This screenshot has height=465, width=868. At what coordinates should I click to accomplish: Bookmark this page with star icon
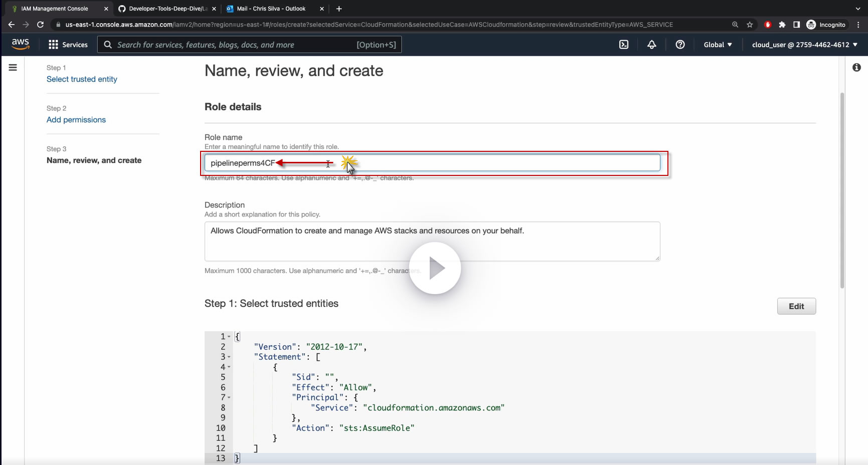click(x=750, y=25)
